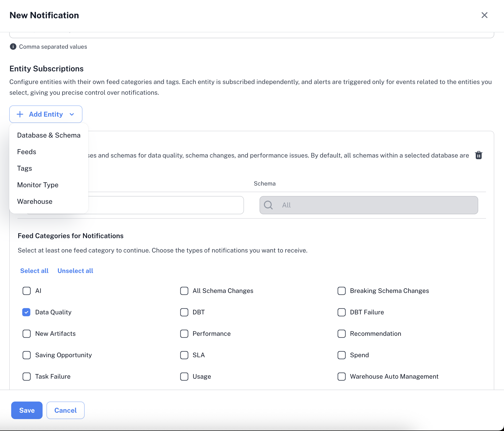Click the plus icon on Add Entity
Viewport: 504px width, 431px height.
click(20, 114)
